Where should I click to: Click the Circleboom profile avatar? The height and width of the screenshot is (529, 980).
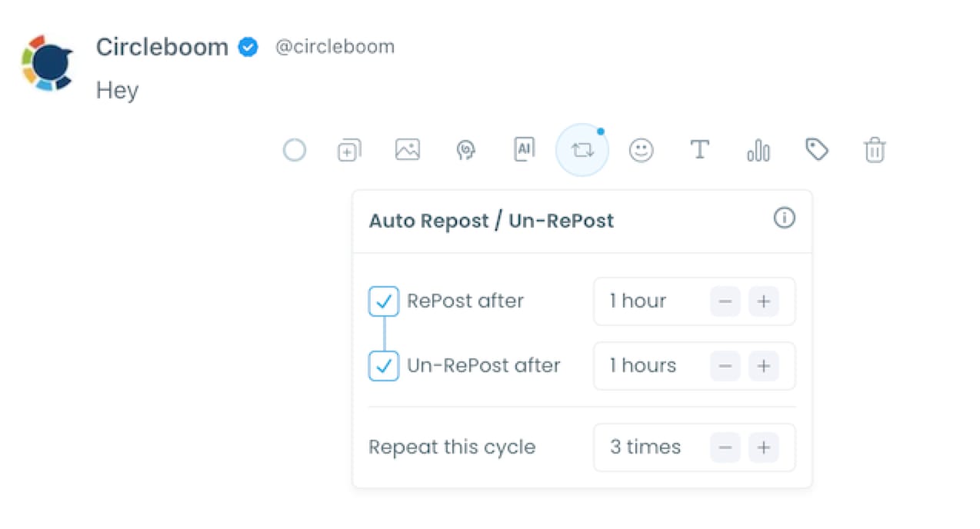(47, 63)
